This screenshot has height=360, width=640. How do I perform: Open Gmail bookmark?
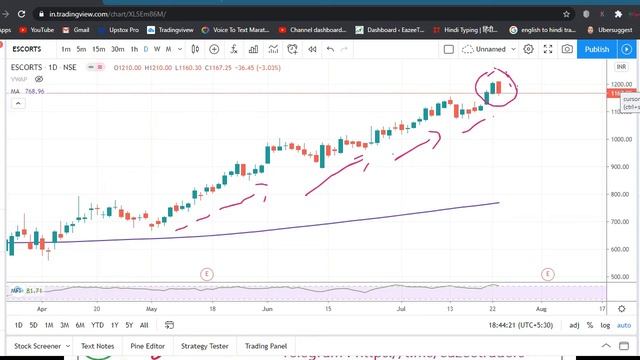click(76, 30)
